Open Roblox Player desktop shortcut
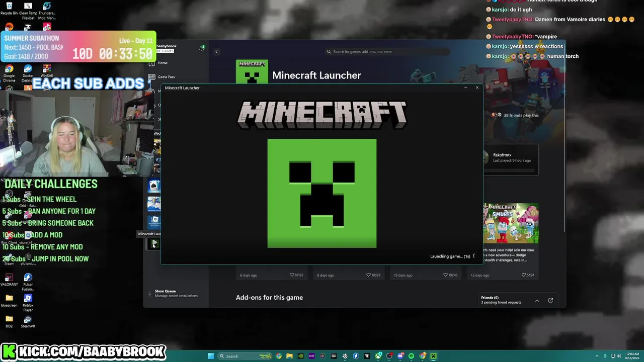Image resolution: width=644 pixels, height=362 pixels. click(x=28, y=303)
